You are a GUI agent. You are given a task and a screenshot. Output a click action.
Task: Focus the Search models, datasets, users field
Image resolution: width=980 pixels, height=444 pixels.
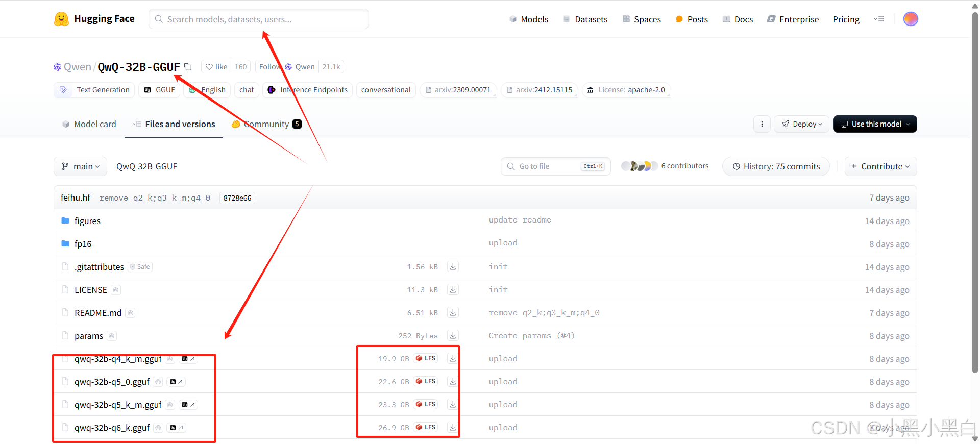259,19
